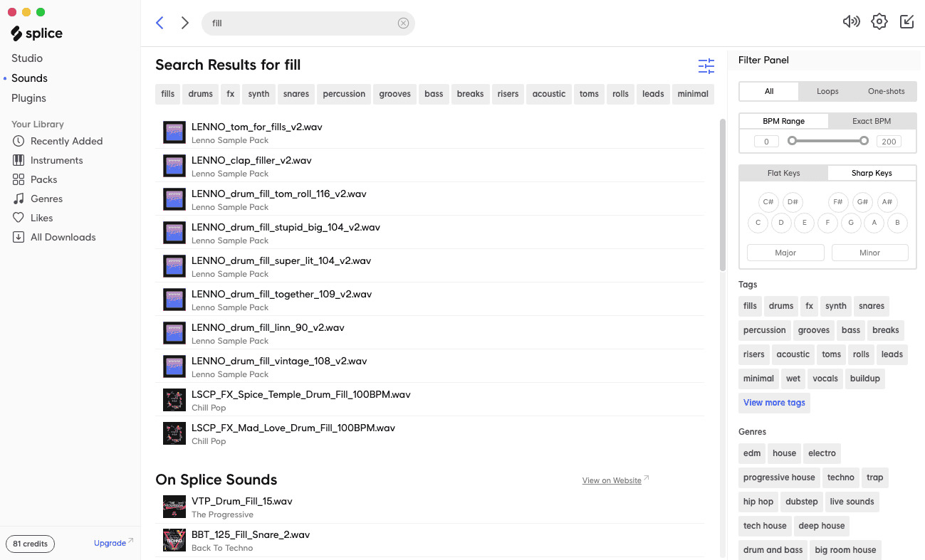The width and height of the screenshot is (925, 560).
Task: Show Flat Keys
Action: tap(783, 173)
